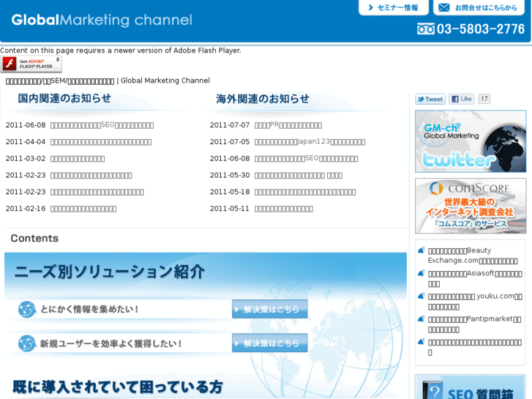Click the Get Adobe Flash Player badge
Image resolution: width=532 pixels, height=399 pixels.
(31, 64)
